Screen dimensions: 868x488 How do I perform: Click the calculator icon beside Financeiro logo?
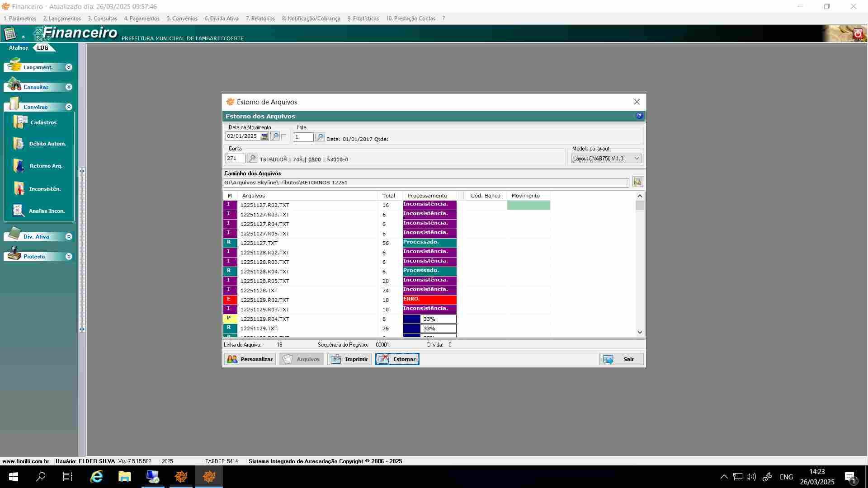point(10,34)
